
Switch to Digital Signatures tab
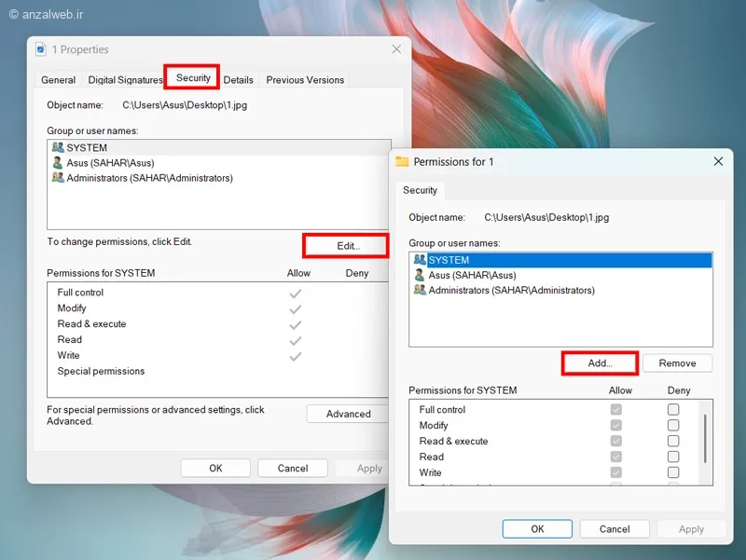click(x=125, y=80)
